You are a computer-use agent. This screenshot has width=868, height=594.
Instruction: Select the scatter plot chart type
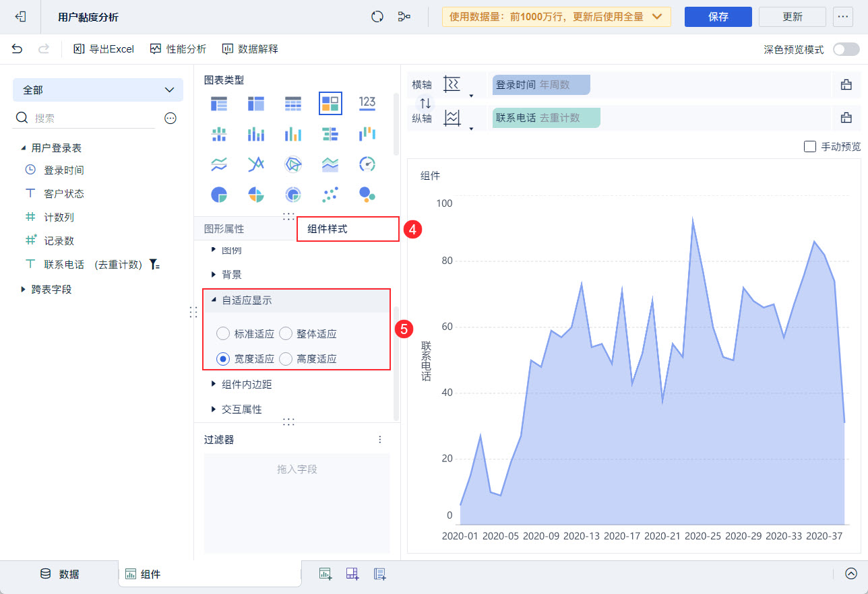[x=330, y=195]
